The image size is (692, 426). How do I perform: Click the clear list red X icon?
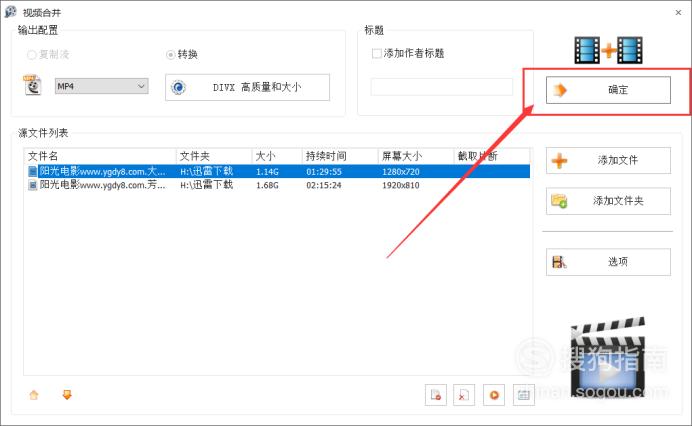point(464,395)
